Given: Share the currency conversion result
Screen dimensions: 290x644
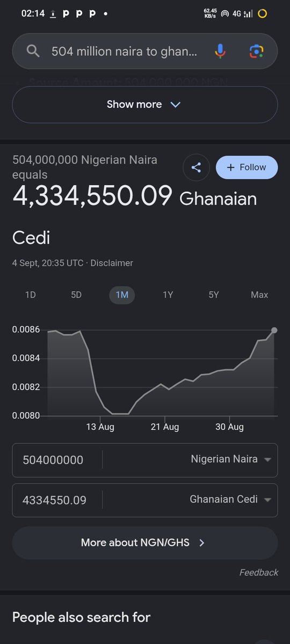Looking at the screenshot, I should [x=196, y=167].
